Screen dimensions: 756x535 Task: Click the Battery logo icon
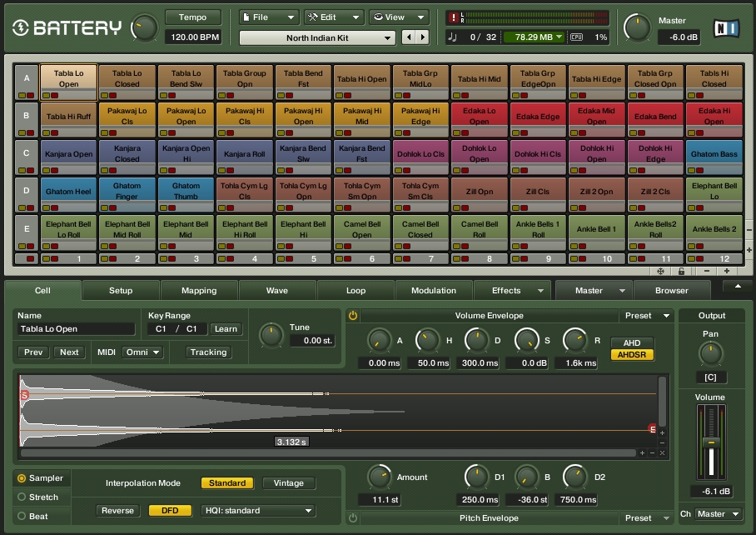20,28
